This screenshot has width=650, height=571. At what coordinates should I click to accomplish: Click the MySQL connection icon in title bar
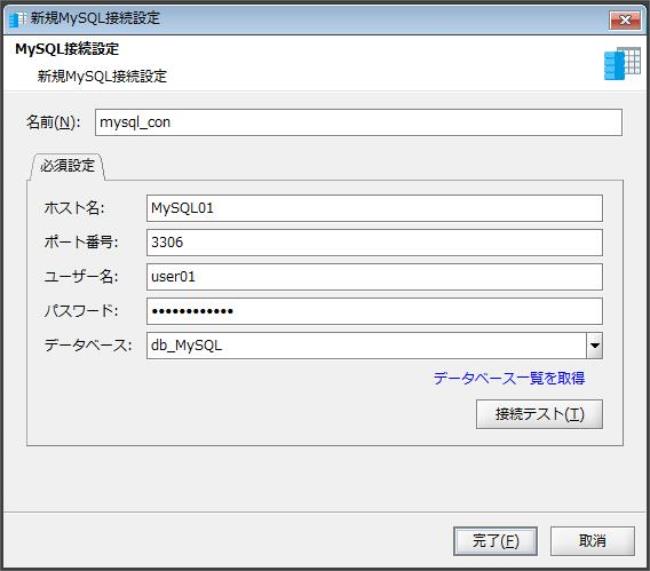pyautogui.click(x=17, y=19)
